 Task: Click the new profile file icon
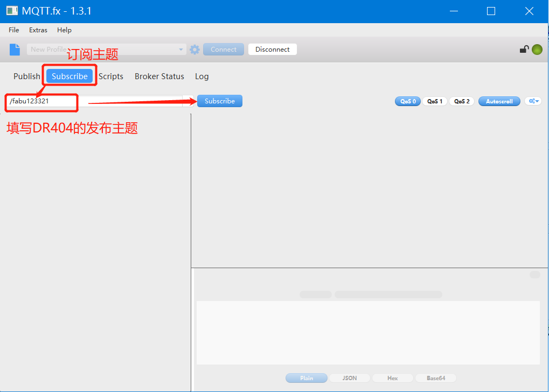15,50
